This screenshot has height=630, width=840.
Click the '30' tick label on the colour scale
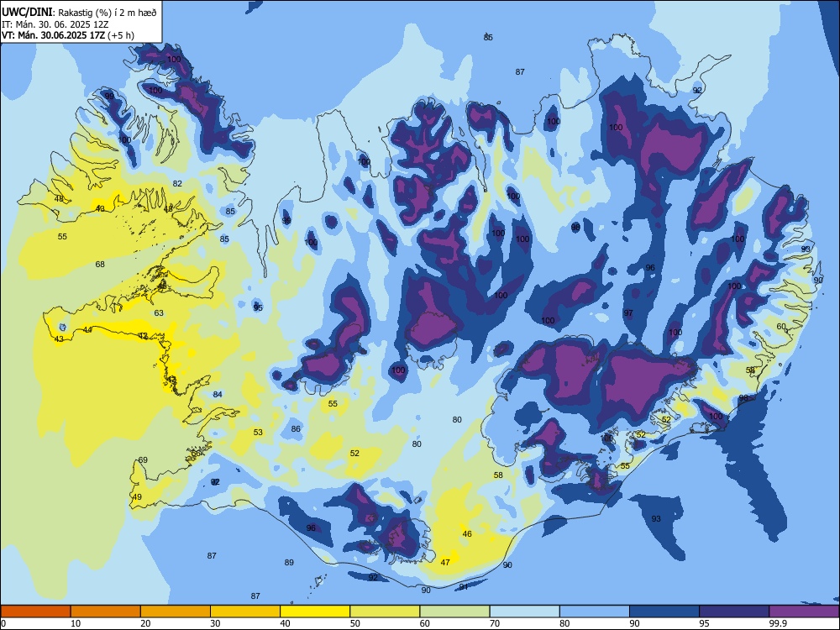[215, 623]
